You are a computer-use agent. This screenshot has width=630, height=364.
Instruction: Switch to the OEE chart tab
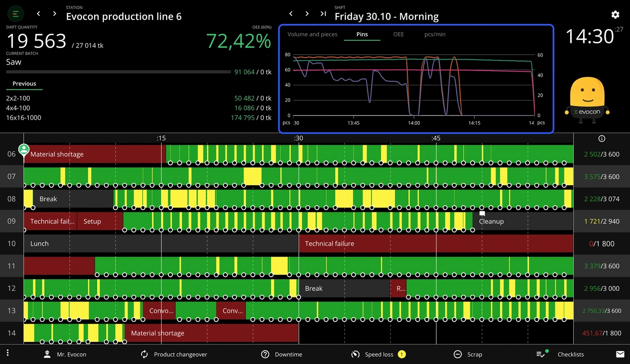[x=399, y=35]
